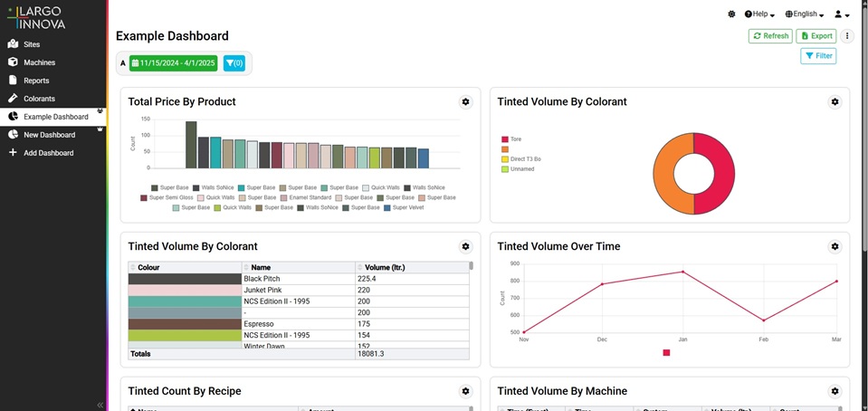Click the theme settings icon in top bar
Viewport: 868px width, 411px height.
coord(731,14)
